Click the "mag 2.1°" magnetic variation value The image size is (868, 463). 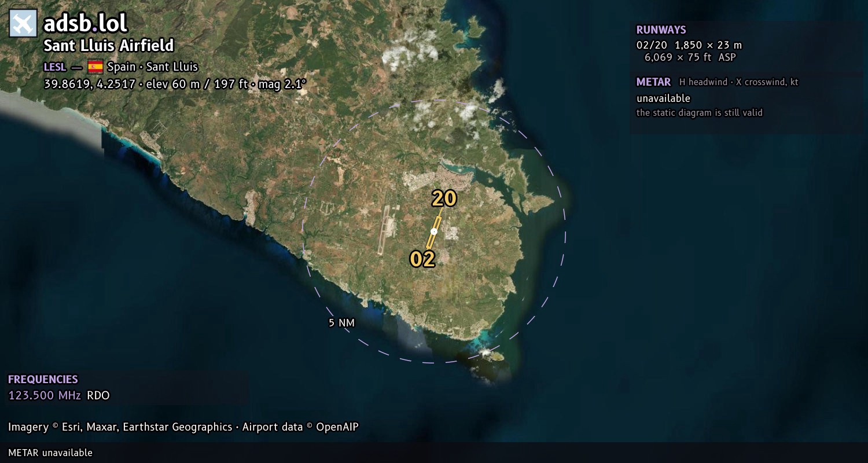[281, 84]
